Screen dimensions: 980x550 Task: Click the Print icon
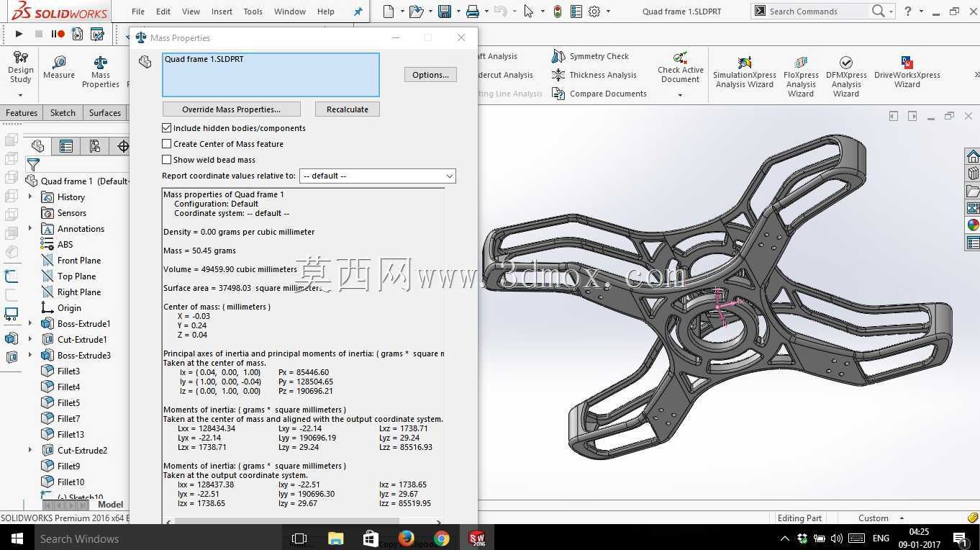point(472,12)
